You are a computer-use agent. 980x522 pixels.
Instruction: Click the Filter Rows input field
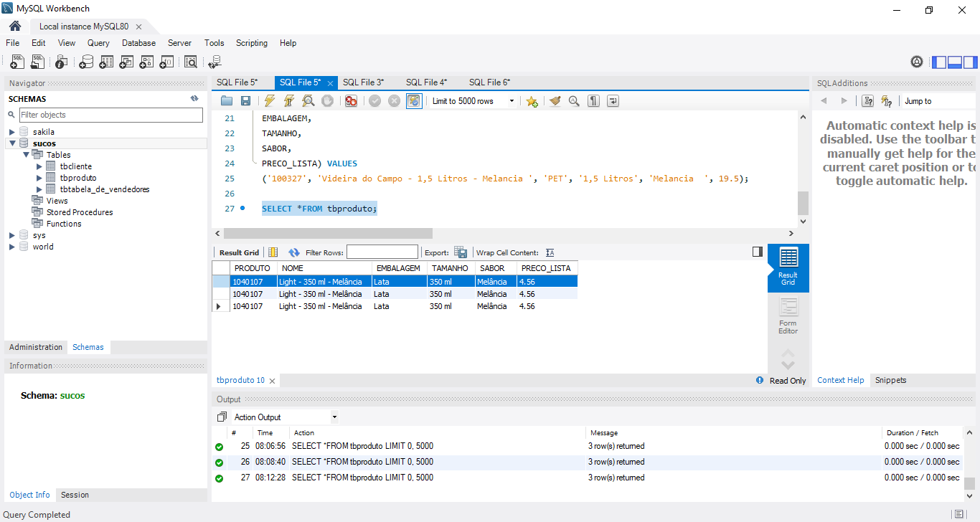click(x=382, y=252)
